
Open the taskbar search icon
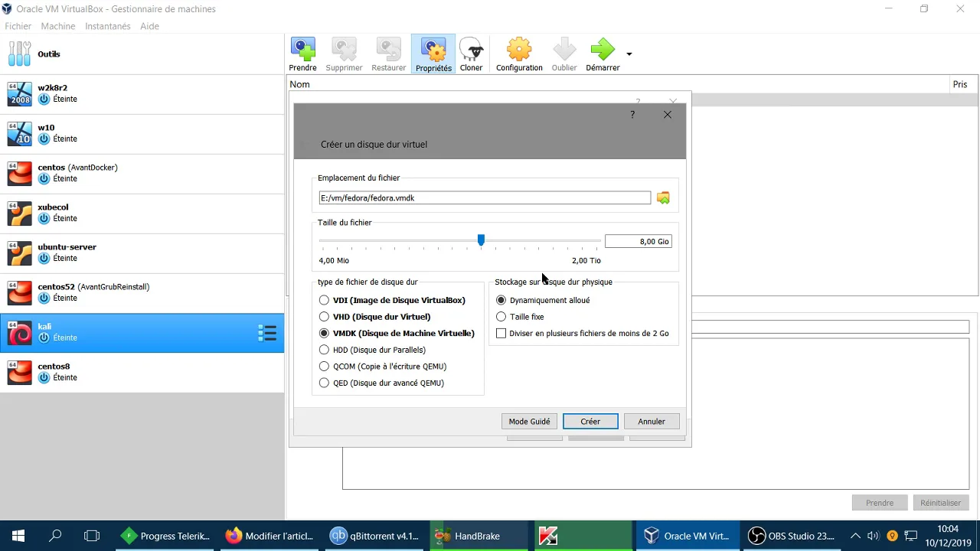point(55,536)
